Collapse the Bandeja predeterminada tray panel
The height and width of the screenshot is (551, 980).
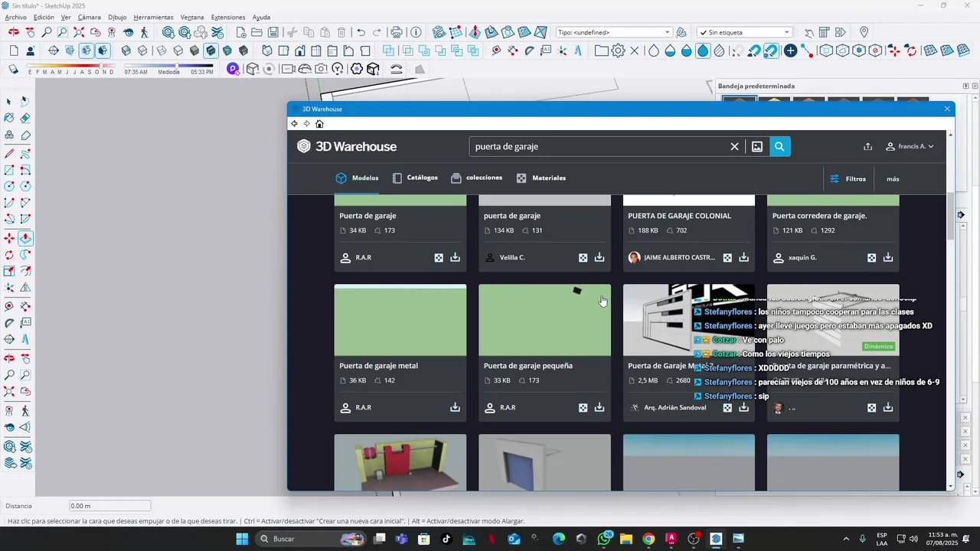coord(965,86)
